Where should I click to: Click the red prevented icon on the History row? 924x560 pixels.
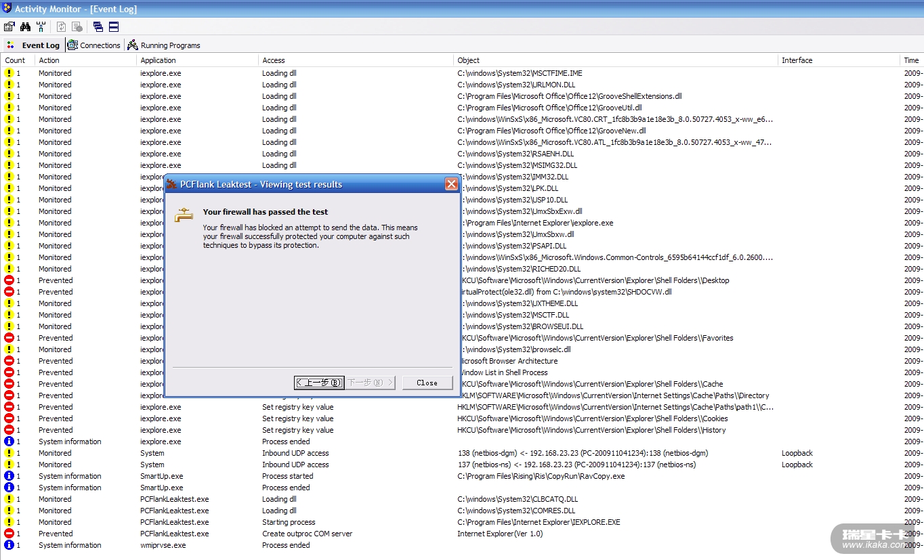pos(9,430)
